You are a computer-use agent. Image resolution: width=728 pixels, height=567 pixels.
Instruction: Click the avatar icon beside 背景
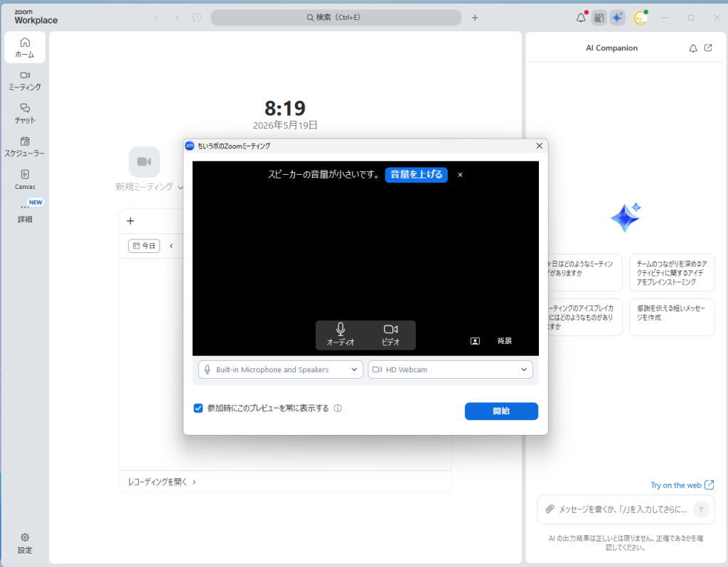point(475,341)
